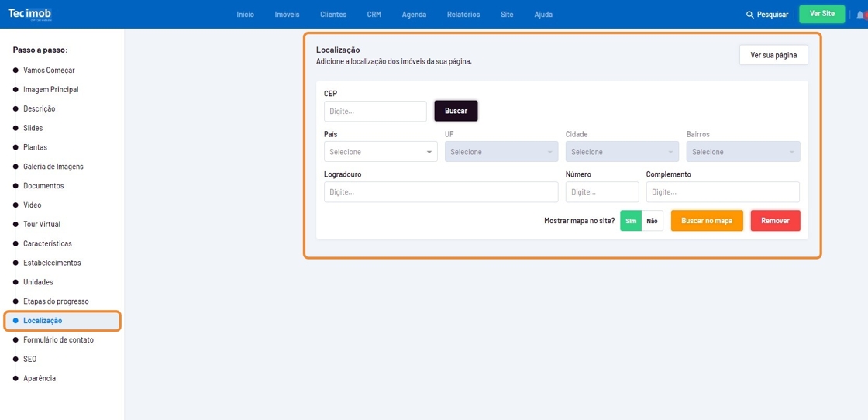Click the Tecimob logo

(x=30, y=14)
